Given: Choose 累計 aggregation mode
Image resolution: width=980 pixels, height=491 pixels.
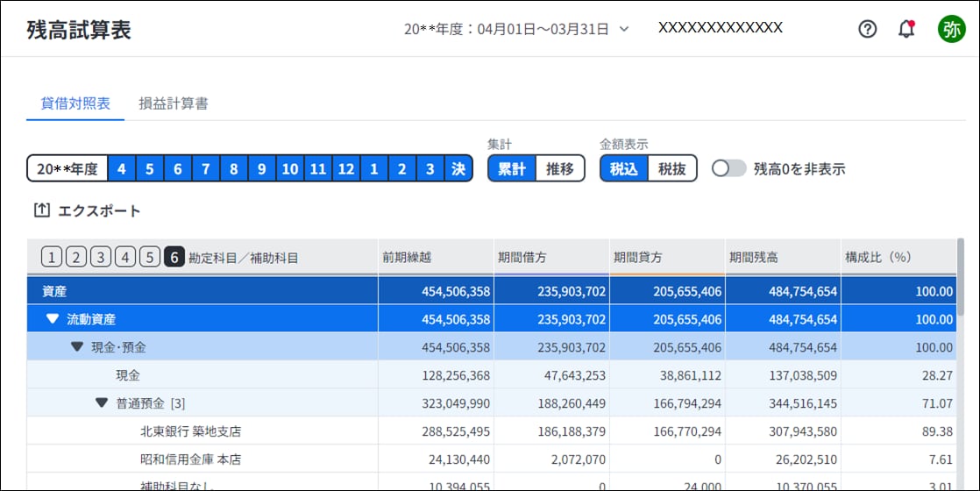Looking at the screenshot, I should pos(512,169).
